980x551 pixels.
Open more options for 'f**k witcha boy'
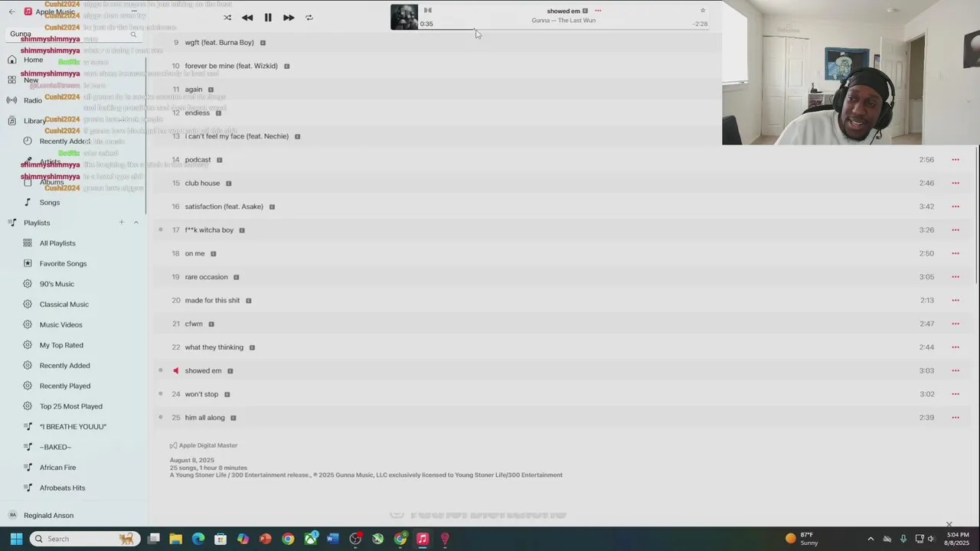(955, 230)
